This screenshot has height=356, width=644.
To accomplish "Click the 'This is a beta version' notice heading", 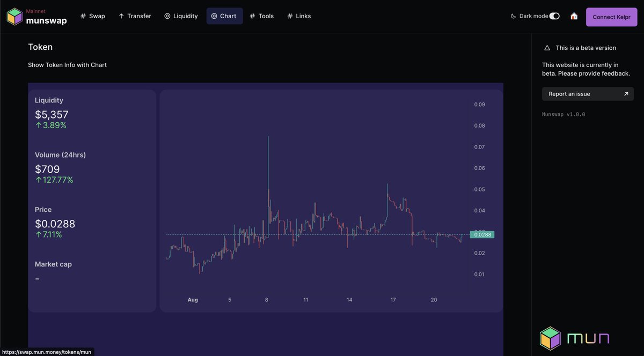I will click(586, 48).
